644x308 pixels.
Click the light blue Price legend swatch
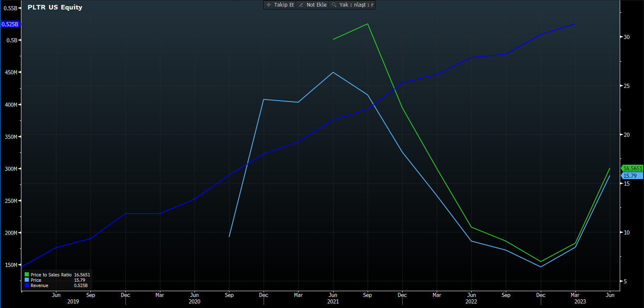(27, 280)
